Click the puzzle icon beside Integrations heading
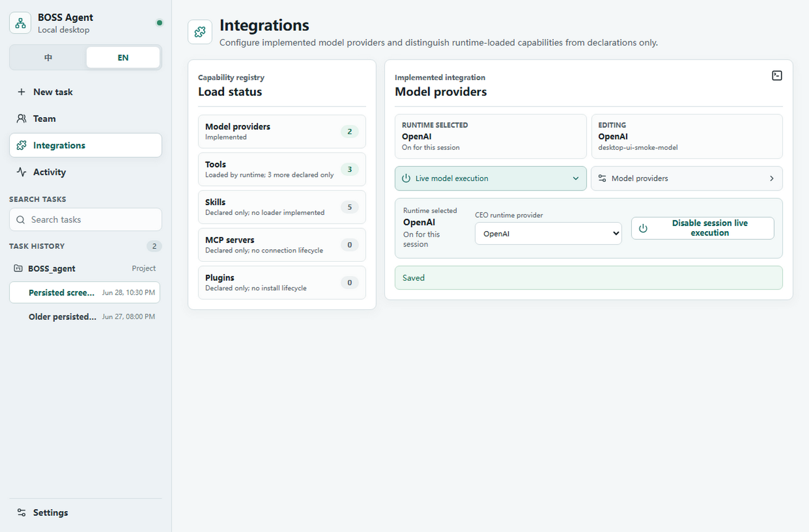Screen dimensions: 809x532 point(200,32)
